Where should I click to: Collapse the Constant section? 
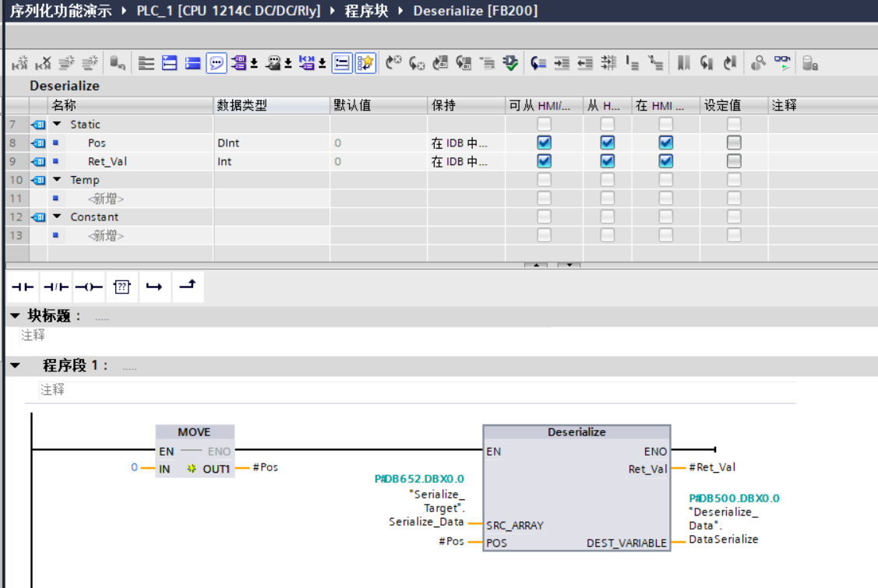point(57,217)
